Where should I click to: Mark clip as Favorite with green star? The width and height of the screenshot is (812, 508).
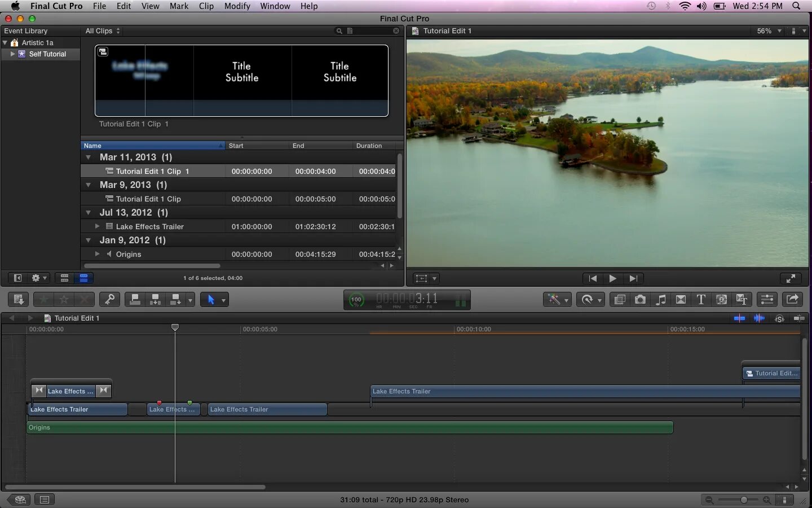pos(43,300)
